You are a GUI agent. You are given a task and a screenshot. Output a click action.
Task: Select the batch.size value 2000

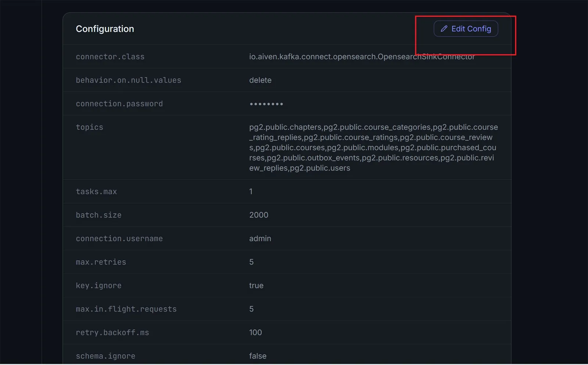259,215
